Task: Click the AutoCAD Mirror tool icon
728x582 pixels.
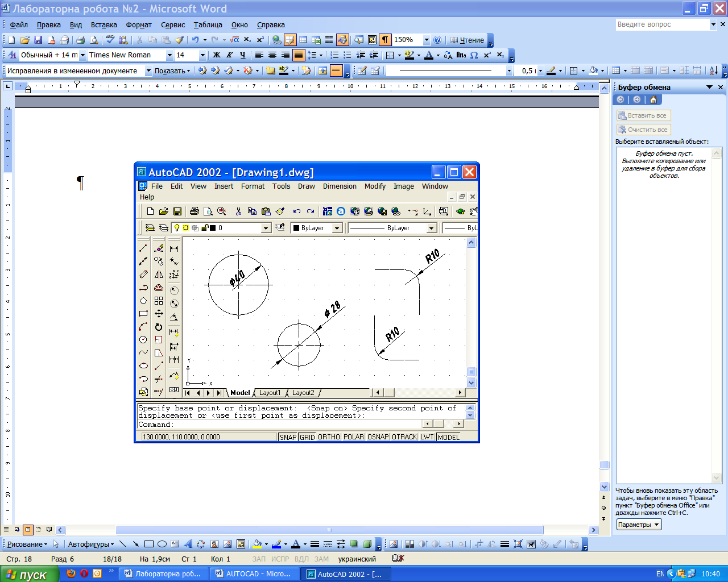Action: coord(159,275)
